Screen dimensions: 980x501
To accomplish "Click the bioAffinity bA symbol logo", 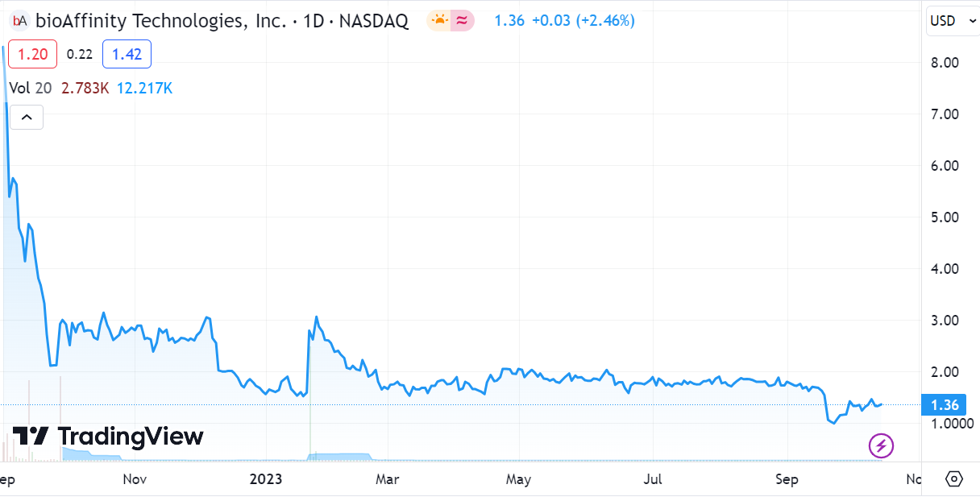I will pyautogui.click(x=20, y=20).
